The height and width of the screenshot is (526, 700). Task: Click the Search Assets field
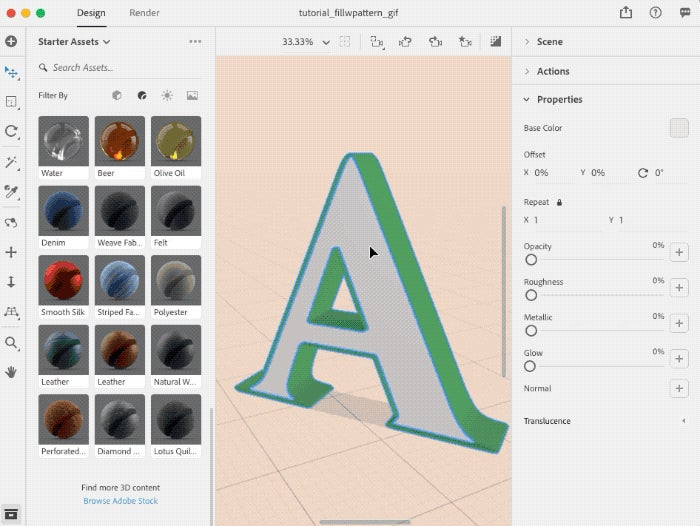(120, 67)
